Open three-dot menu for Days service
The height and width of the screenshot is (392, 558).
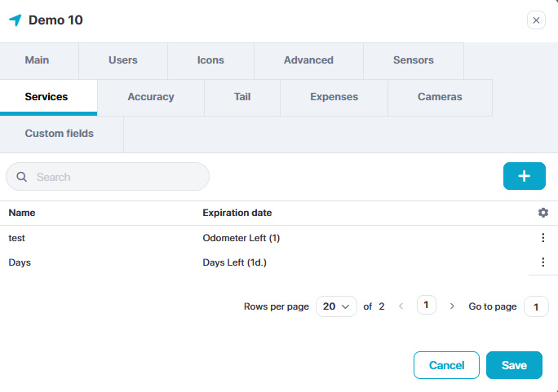pyautogui.click(x=542, y=262)
